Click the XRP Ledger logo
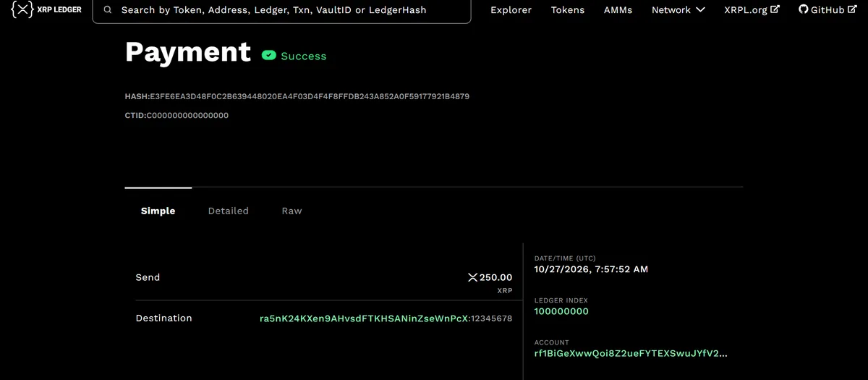 pyautogui.click(x=46, y=10)
